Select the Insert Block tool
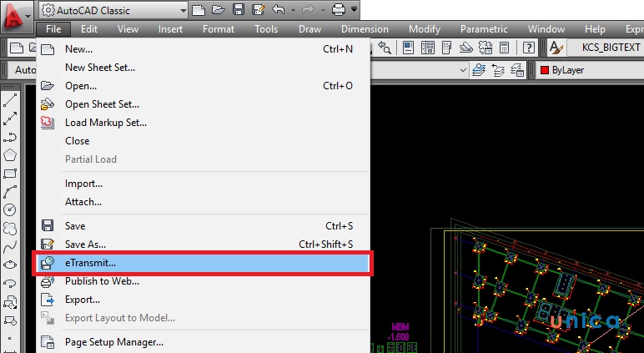The image size is (644, 353). pyautogui.click(x=10, y=302)
